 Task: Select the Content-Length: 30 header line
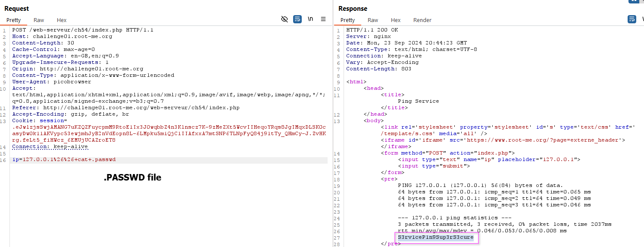[43, 43]
